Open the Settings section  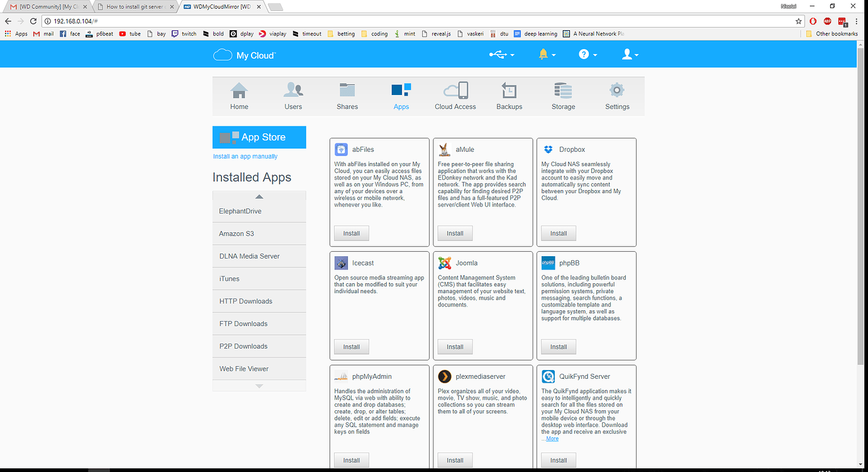click(616, 96)
